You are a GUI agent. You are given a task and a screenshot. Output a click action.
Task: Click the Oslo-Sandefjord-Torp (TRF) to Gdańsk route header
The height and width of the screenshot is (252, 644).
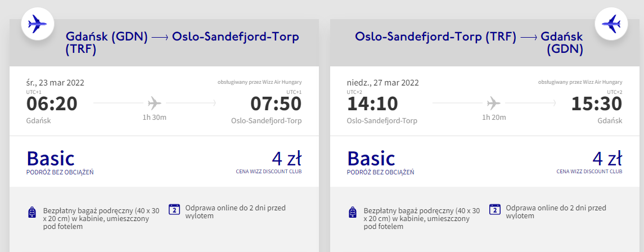pos(469,43)
